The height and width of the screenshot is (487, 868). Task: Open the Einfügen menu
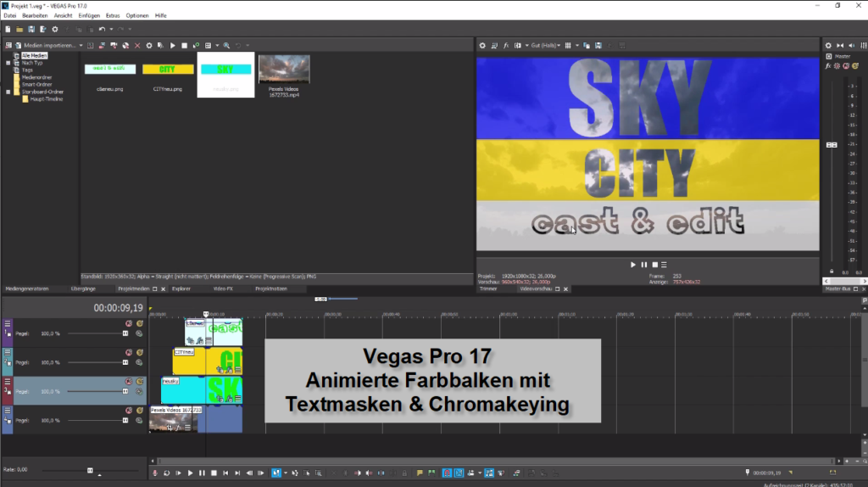point(88,15)
